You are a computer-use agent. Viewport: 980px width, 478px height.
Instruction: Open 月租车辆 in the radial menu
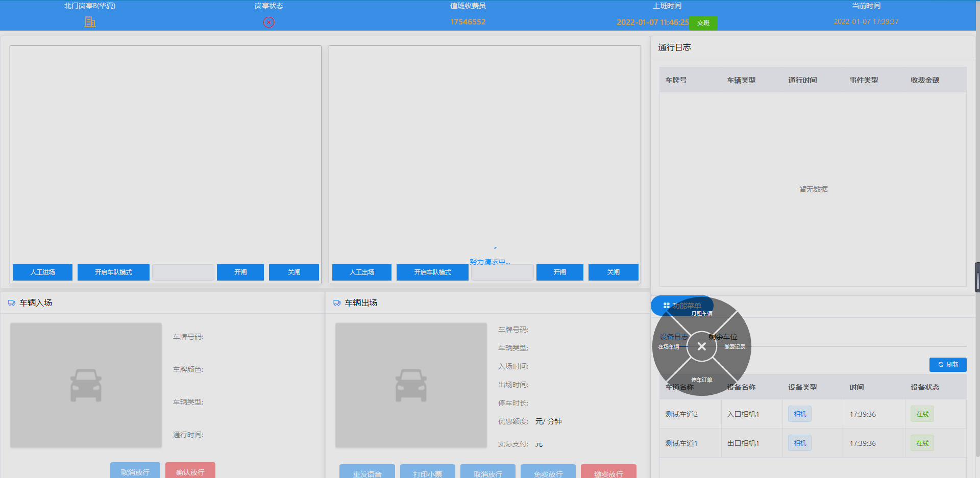pos(702,314)
